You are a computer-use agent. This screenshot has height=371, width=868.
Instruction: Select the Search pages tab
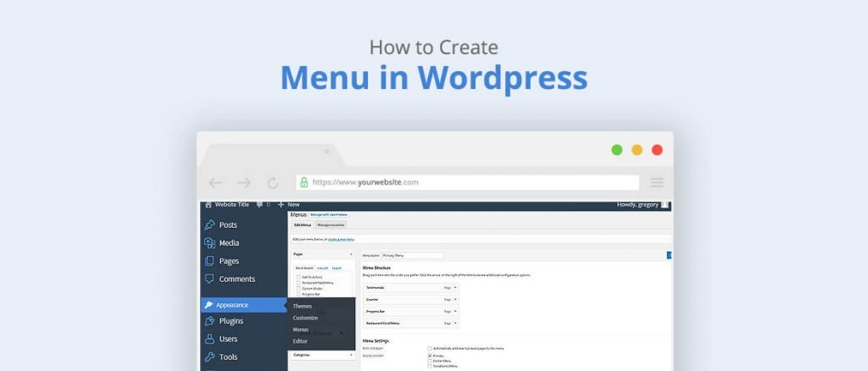(337, 269)
